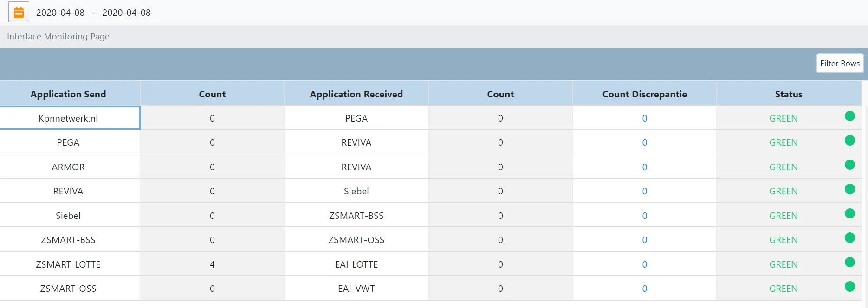Click green status dot in REVIVA send row
The height and width of the screenshot is (308, 868).
pos(850,189)
